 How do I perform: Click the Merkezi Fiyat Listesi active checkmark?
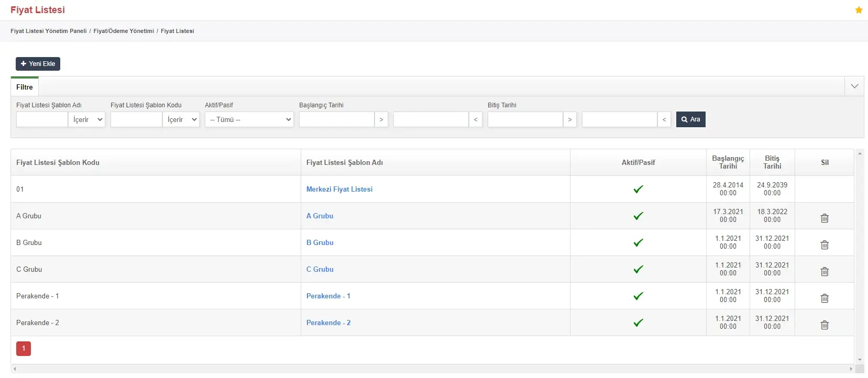click(x=638, y=190)
